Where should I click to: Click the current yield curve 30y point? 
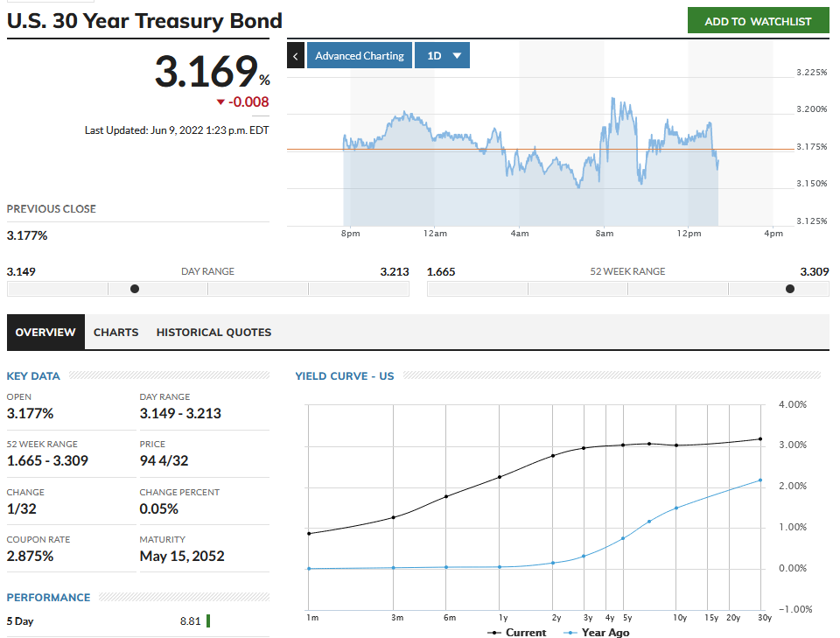click(760, 438)
